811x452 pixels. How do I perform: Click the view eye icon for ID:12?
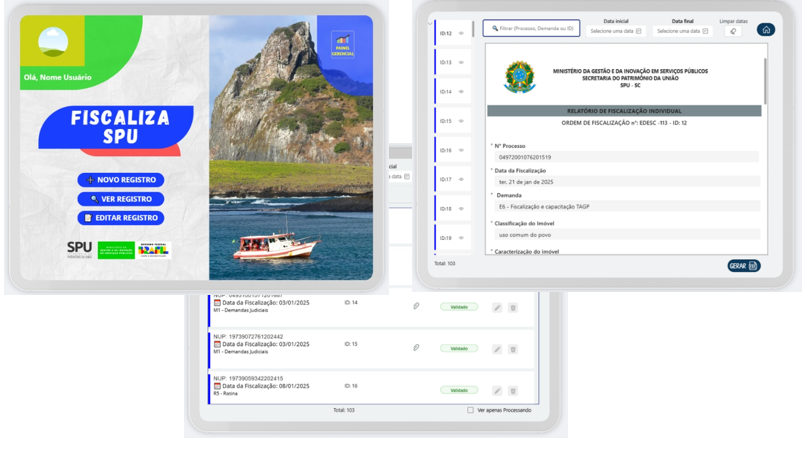(x=461, y=33)
